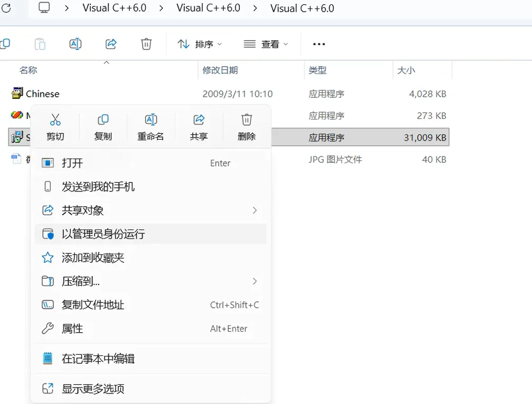Choose 发送到我的手机 menu entry
532x404 pixels.
coord(151,186)
